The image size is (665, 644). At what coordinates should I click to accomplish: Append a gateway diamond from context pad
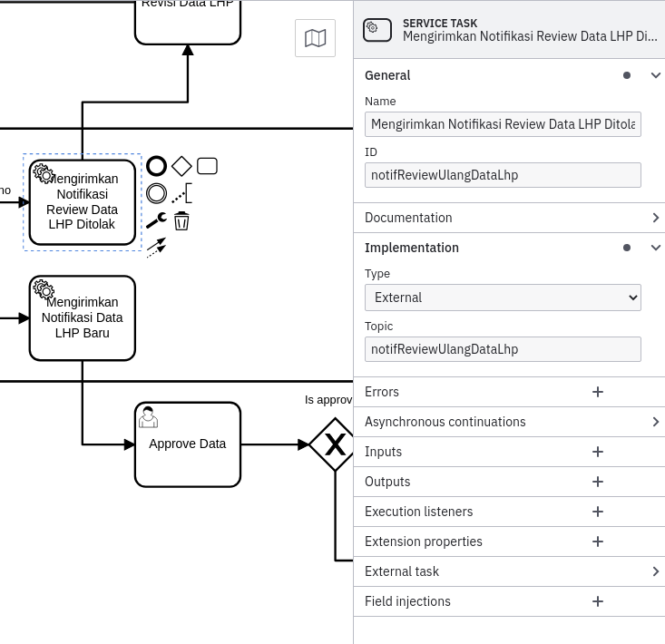pyautogui.click(x=181, y=166)
